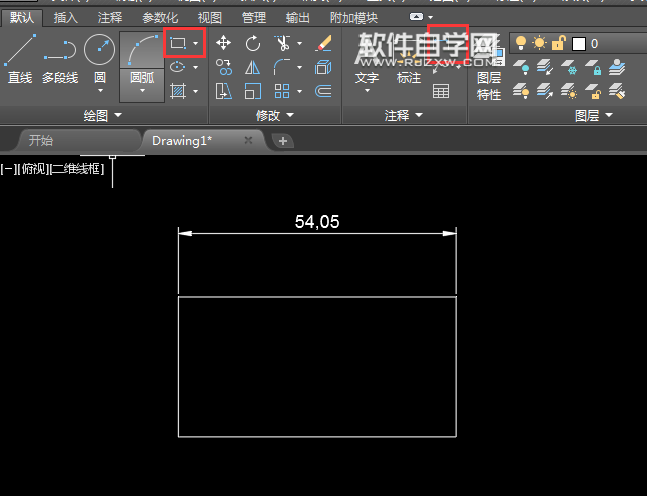Open the 视图 ribbon tab
This screenshot has width=647, height=496.
(210, 18)
